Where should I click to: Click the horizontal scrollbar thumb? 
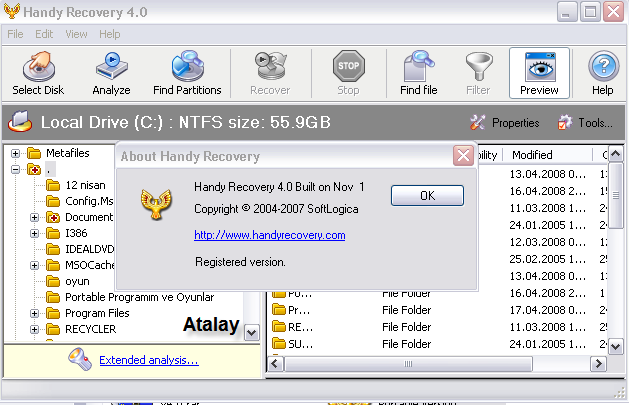click(408, 364)
